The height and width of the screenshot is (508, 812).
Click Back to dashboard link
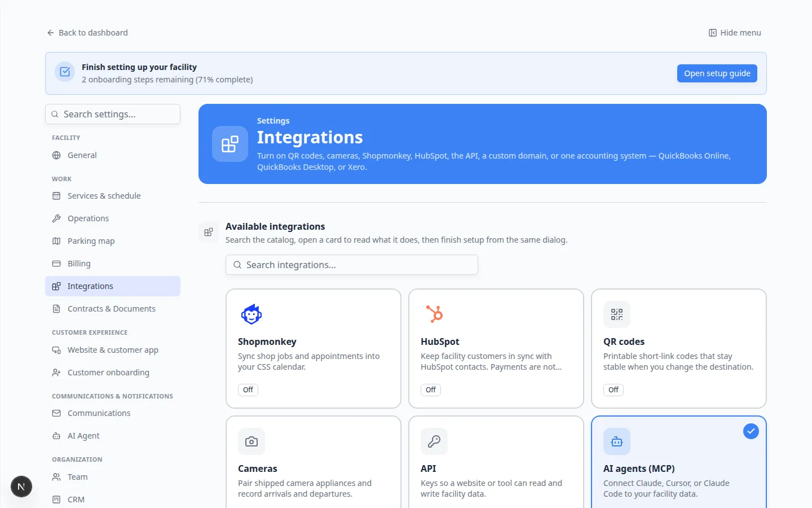(x=87, y=33)
